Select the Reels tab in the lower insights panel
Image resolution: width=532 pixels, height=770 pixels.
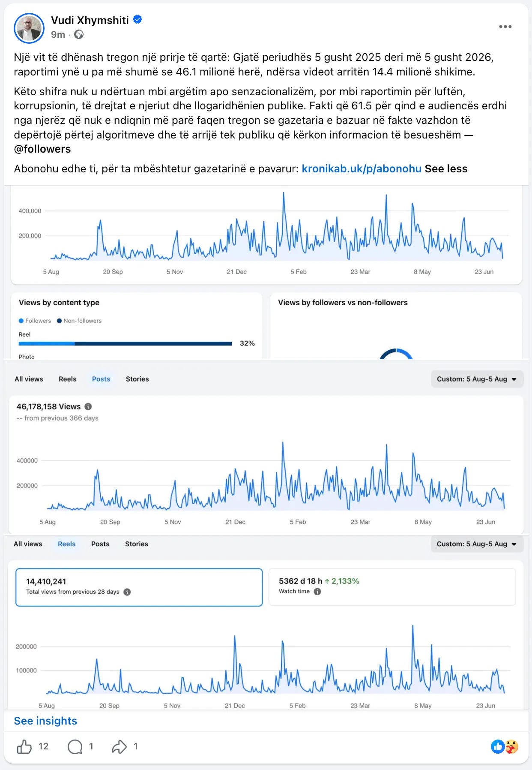pyautogui.click(x=66, y=544)
